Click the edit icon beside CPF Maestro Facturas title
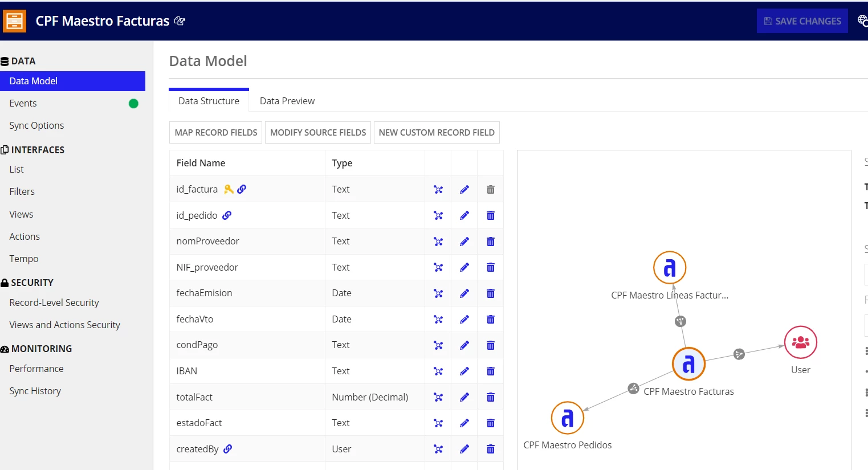The height and width of the screenshot is (470, 868). coord(180,21)
